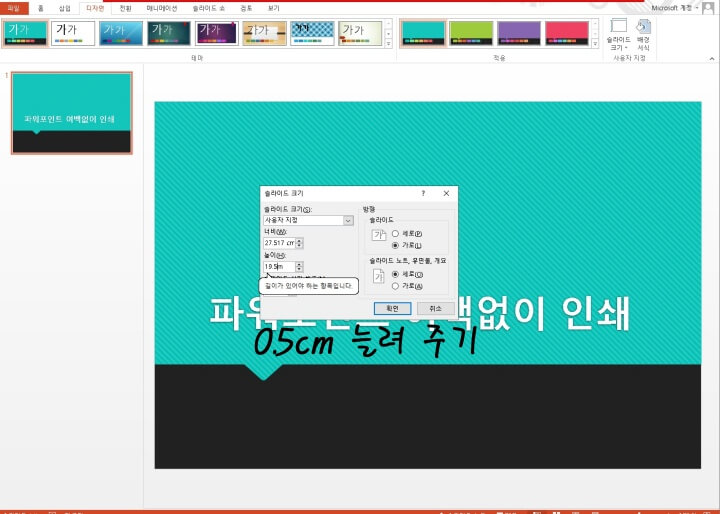This screenshot has height=514, width=720.
Task: Expand the variants gallery more arrow
Action: [595, 44]
